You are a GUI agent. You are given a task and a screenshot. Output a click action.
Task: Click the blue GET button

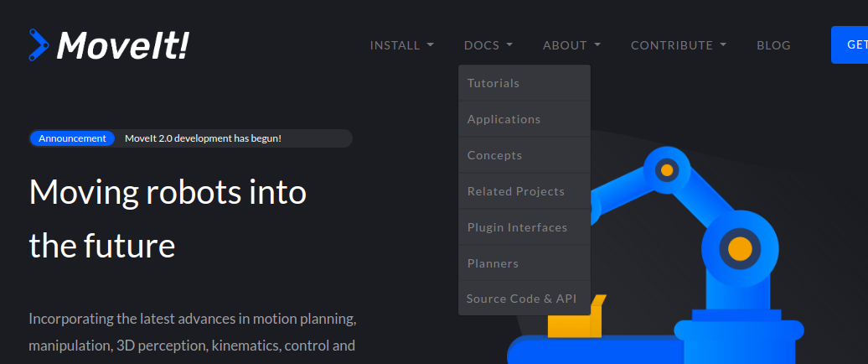[x=850, y=45]
